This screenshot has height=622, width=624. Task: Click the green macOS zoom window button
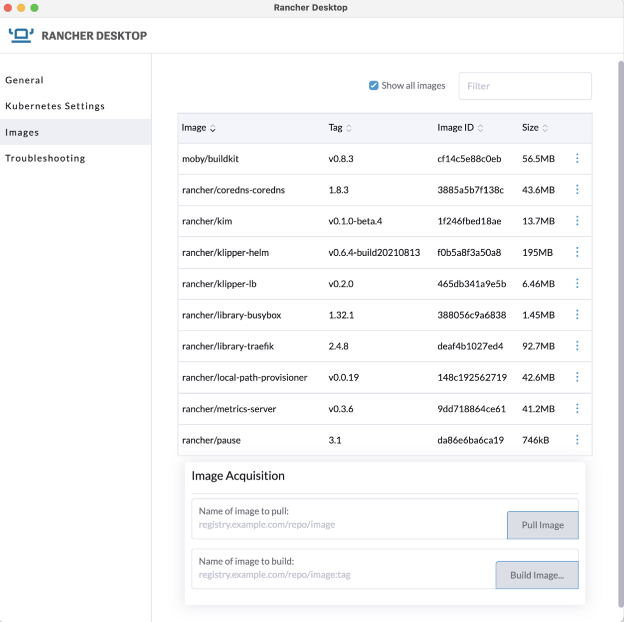click(35, 8)
